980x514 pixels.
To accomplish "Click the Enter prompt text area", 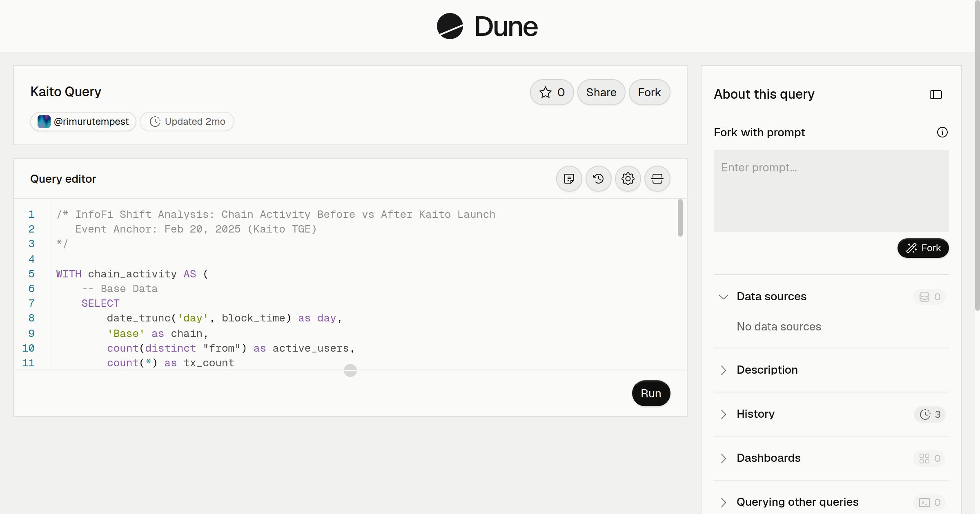I will coord(831,191).
